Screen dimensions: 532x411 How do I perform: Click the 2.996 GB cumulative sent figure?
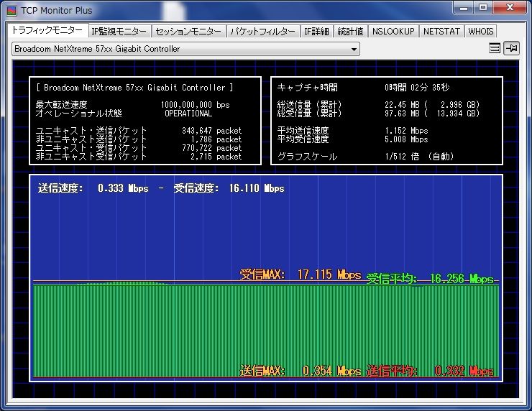pyautogui.click(x=459, y=105)
